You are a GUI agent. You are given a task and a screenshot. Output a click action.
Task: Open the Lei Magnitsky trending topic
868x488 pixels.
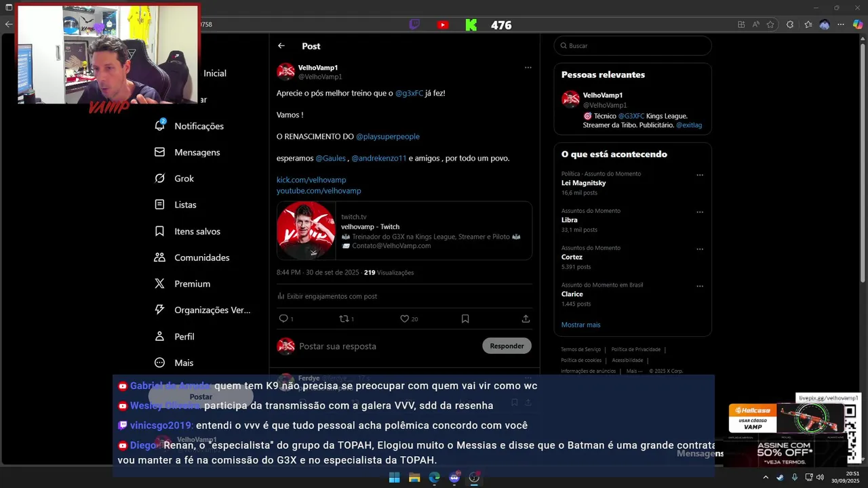pyautogui.click(x=583, y=183)
